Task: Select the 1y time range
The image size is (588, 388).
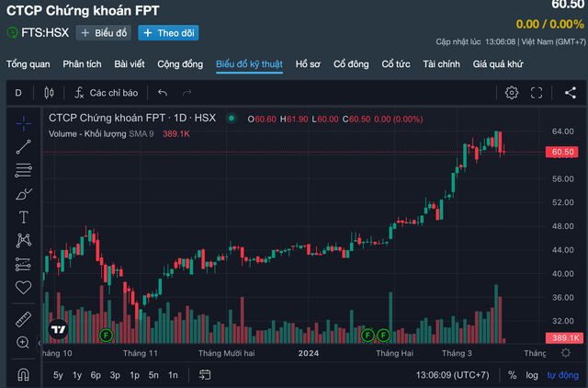Action: click(77, 375)
